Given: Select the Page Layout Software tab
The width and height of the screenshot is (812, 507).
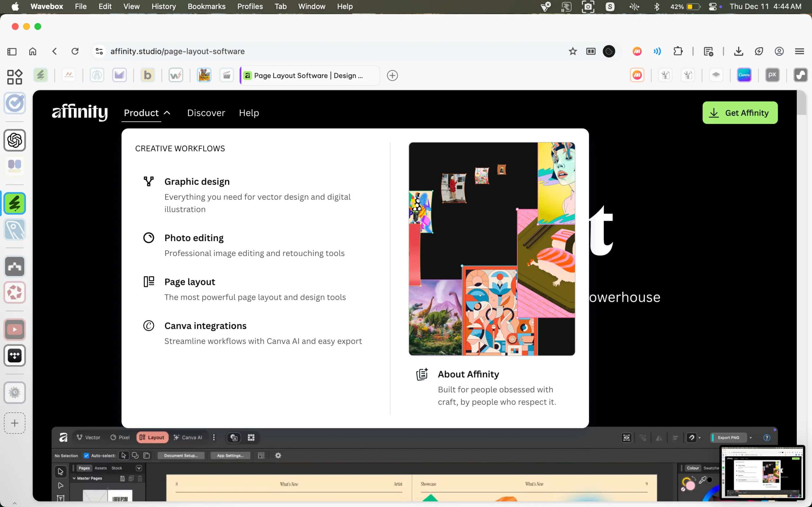Looking at the screenshot, I should pyautogui.click(x=308, y=75).
